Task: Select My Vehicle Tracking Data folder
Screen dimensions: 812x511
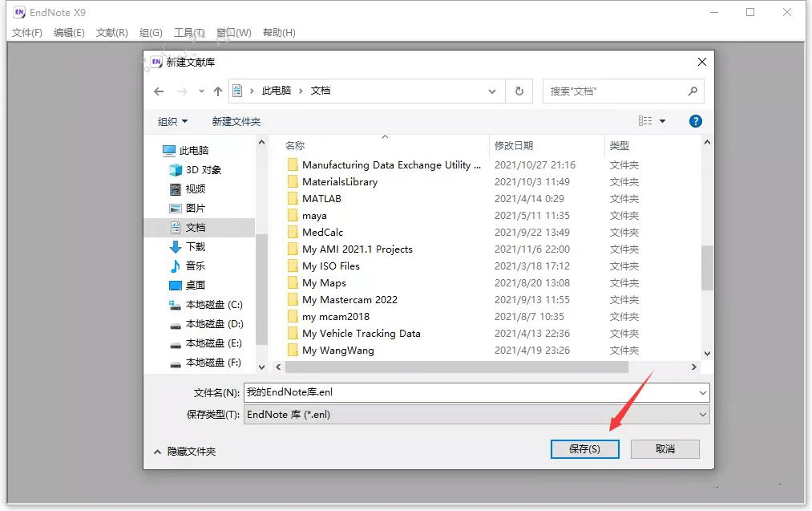Action: (x=362, y=333)
